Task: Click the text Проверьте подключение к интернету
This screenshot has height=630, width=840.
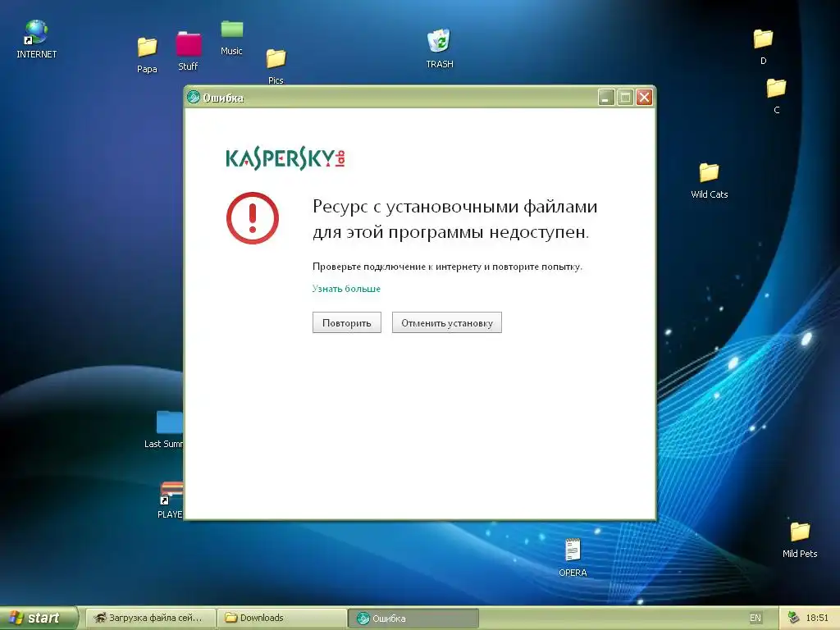Action: tap(397, 267)
